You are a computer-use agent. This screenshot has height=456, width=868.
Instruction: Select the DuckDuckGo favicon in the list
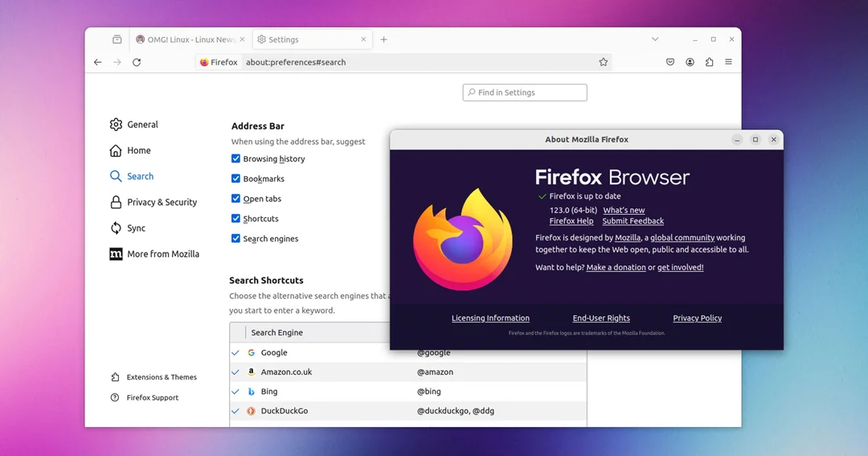point(252,411)
